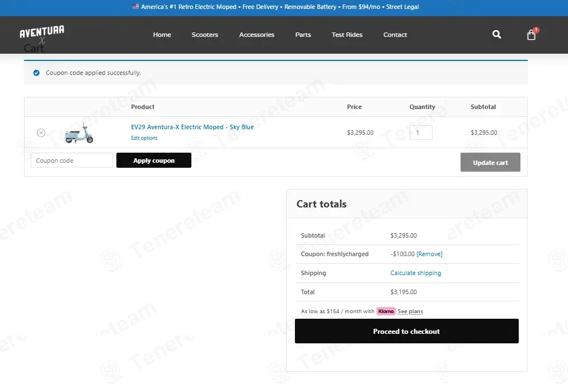The width and height of the screenshot is (568, 392).
Task: Click the 'Coupon: freshlycharged' label
Action: (335, 254)
